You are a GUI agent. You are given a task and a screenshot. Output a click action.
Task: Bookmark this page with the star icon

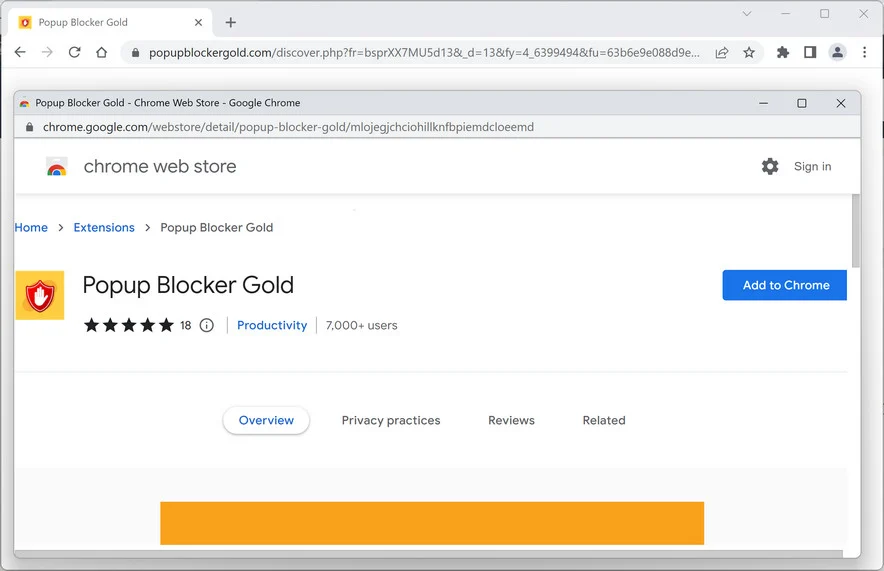(749, 52)
